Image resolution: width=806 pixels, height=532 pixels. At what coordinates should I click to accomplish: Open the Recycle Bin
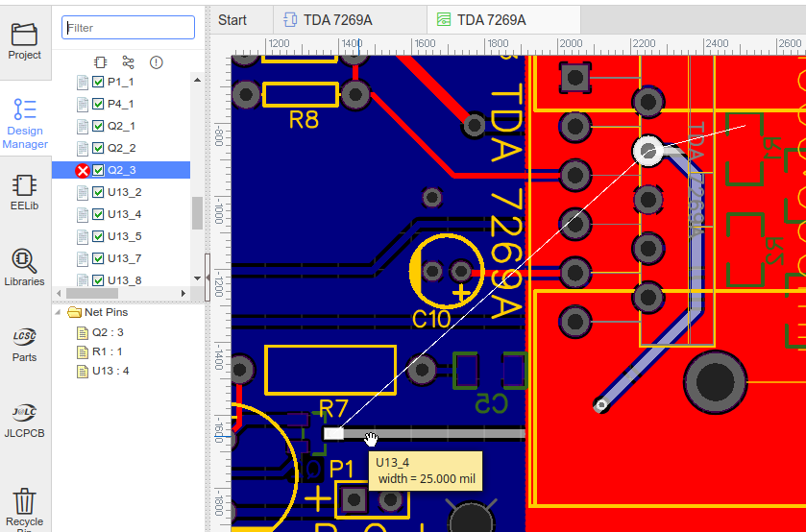[25, 507]
